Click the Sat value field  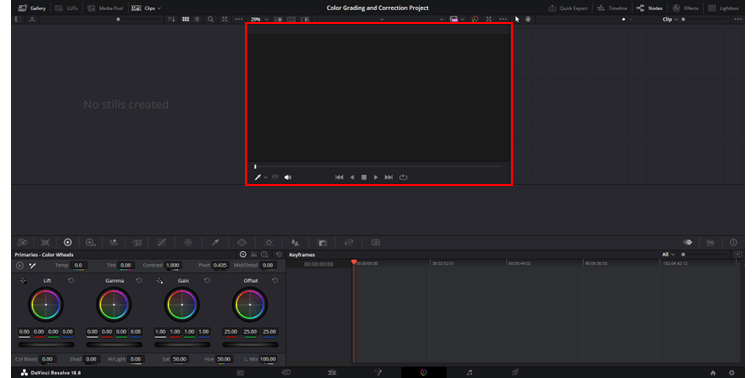click(180, 359)
